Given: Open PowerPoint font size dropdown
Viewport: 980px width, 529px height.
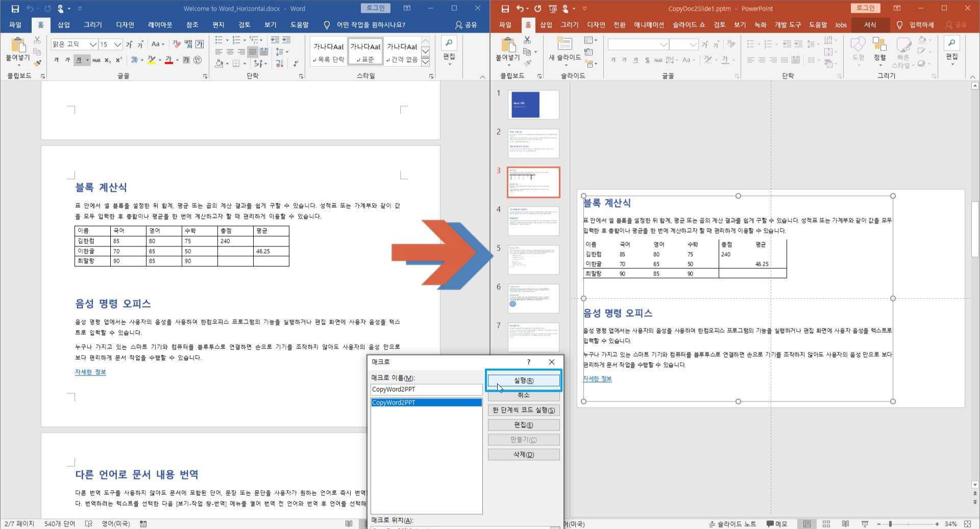Looking at the screenshot, I should (x=693, y=44).
